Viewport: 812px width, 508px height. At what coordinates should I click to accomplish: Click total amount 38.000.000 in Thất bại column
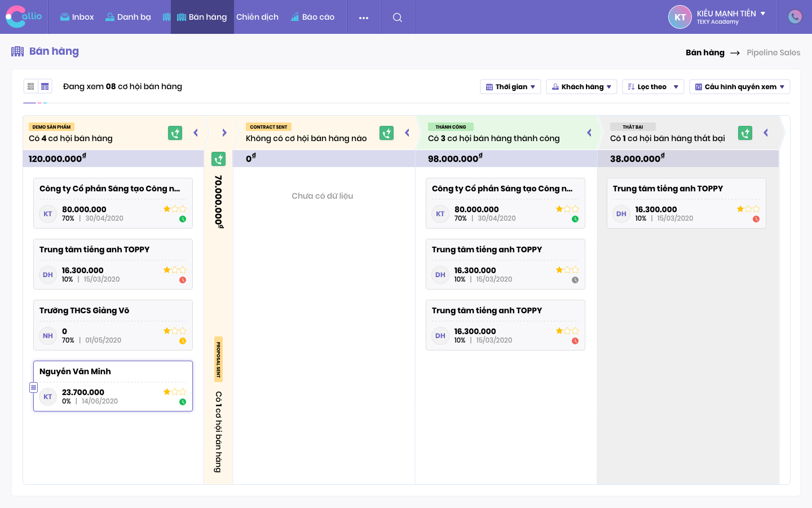[x=637, y=159]
